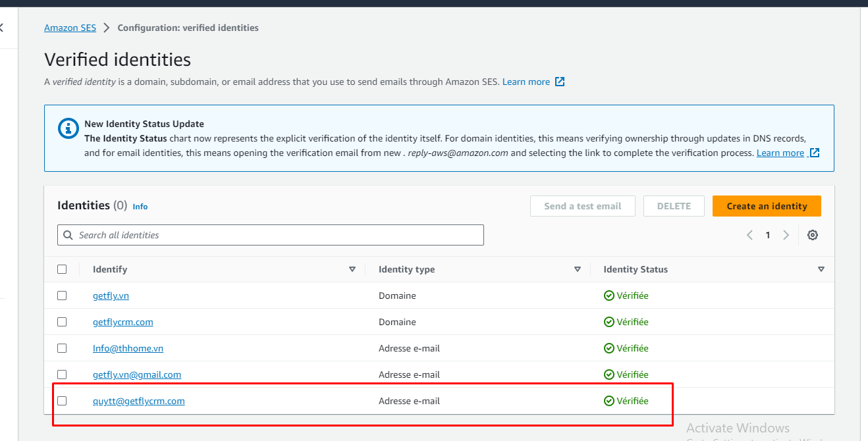Go to next page arrow in pagination
868x441 pixels.
786,235
